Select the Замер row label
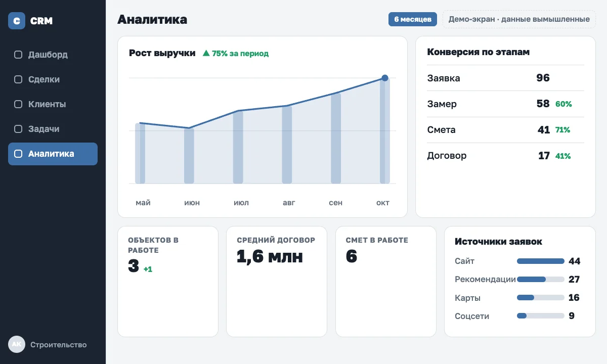Image resolution: width=607 pixels, height=364 pixels. 442,104
